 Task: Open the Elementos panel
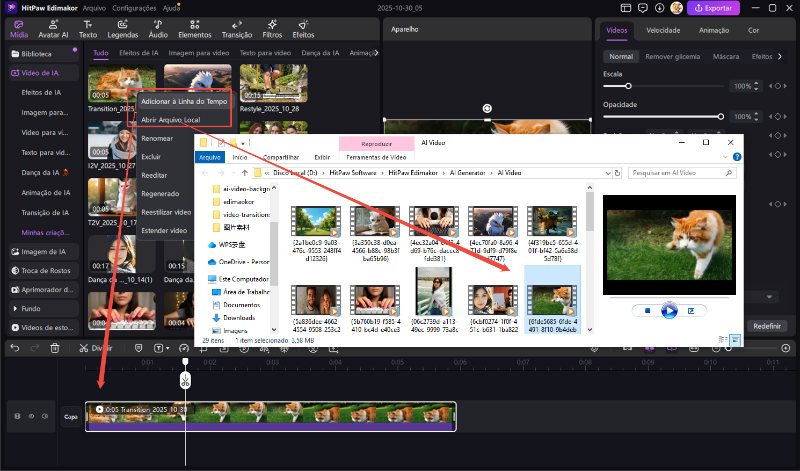194,30
